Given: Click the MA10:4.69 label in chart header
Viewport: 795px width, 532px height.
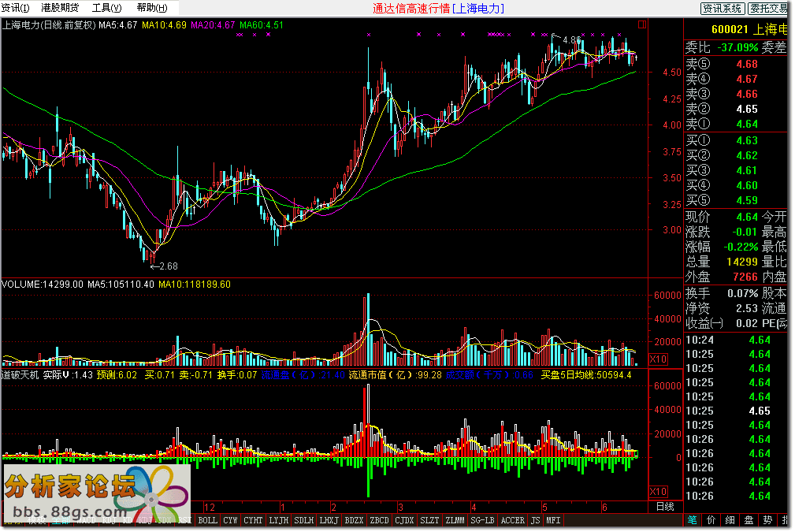Looking at the screenshot, I should tap(164, 25).
